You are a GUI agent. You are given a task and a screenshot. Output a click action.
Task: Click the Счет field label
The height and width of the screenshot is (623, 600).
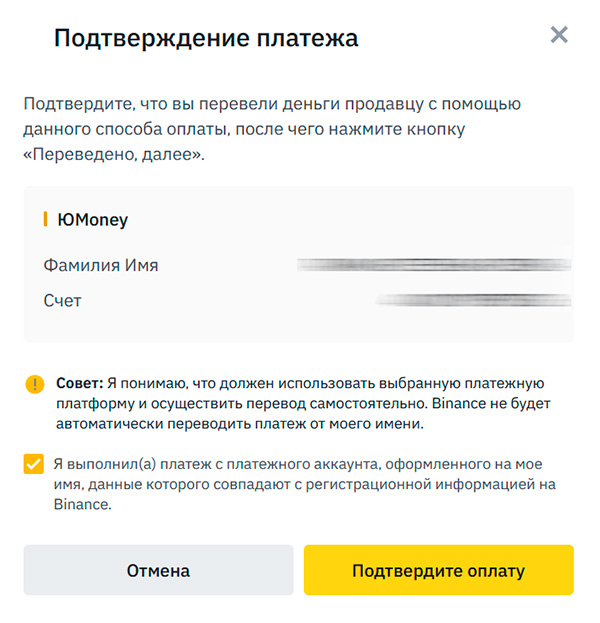pyautogui.click(x=63, y=300)
